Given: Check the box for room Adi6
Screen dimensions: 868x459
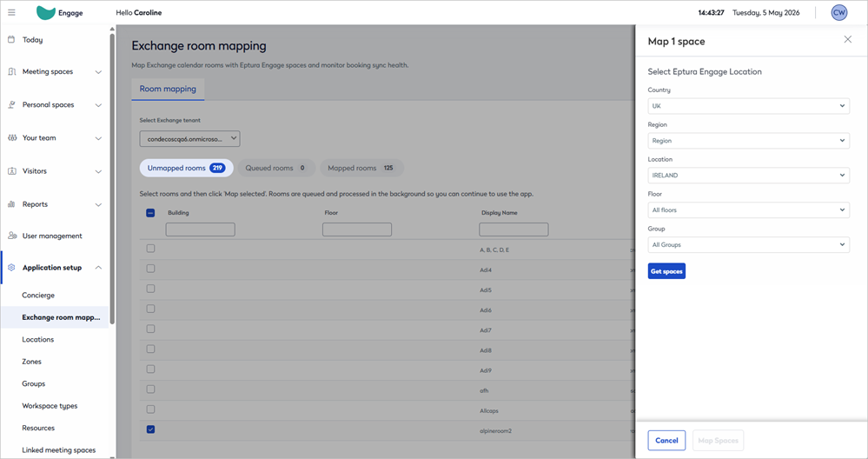Looking at the screenshot, I should [x=150, y=309].
